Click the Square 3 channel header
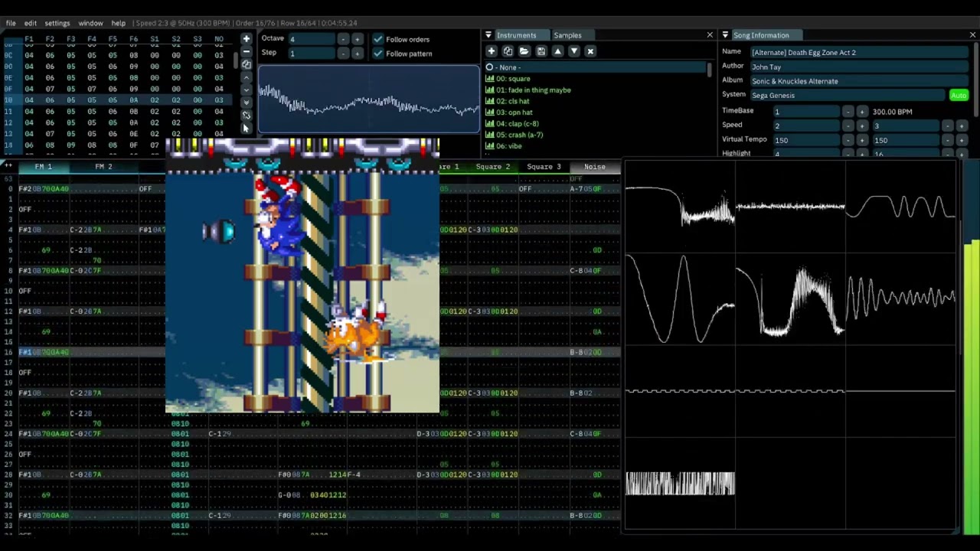This screenshot has width=980, height=551. click(x=544, y=167)
